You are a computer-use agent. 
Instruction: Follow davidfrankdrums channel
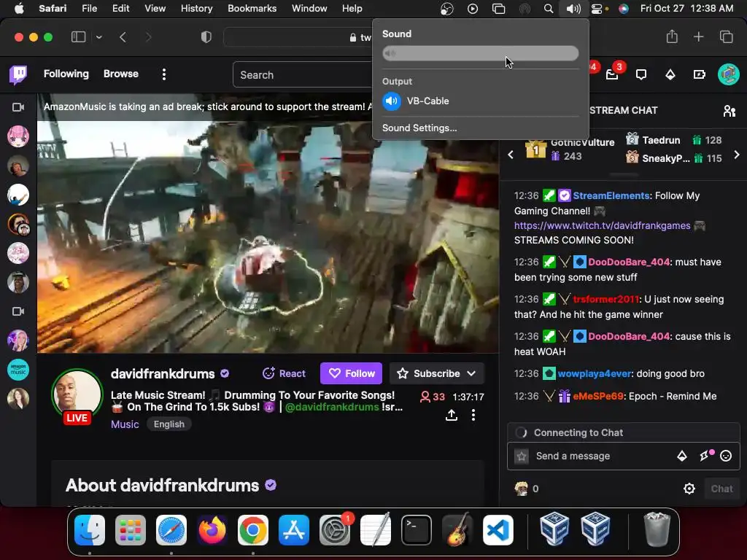click(351, 373)
